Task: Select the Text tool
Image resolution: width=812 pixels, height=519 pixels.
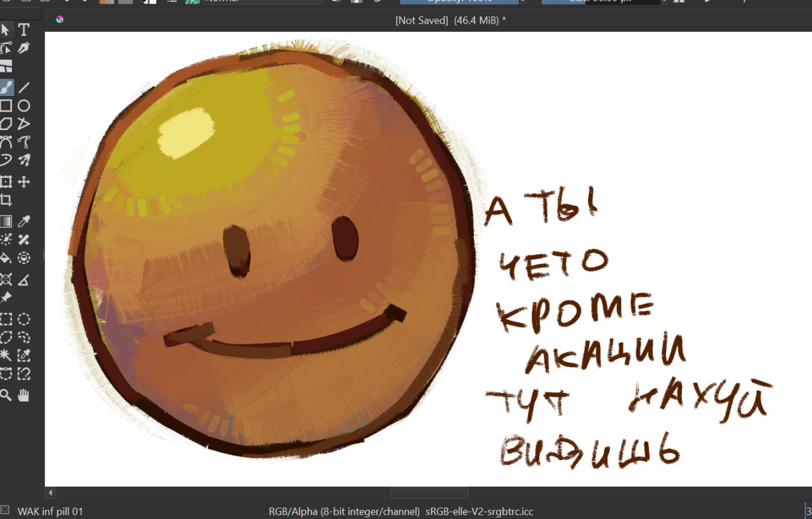Action: tap(23, 29)
